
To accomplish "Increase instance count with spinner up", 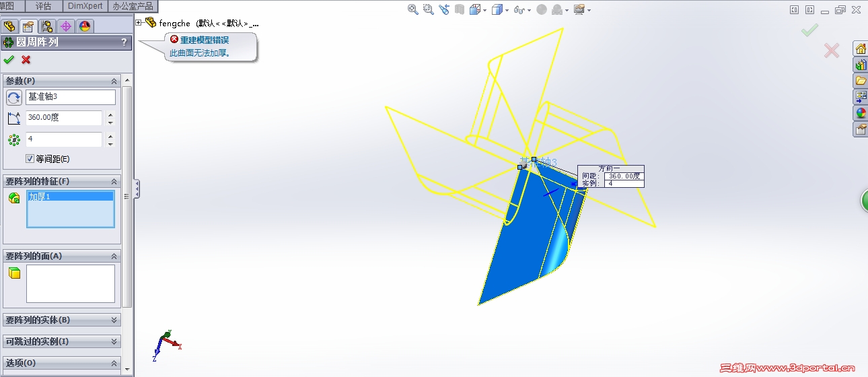I will [x=110, y=136].
